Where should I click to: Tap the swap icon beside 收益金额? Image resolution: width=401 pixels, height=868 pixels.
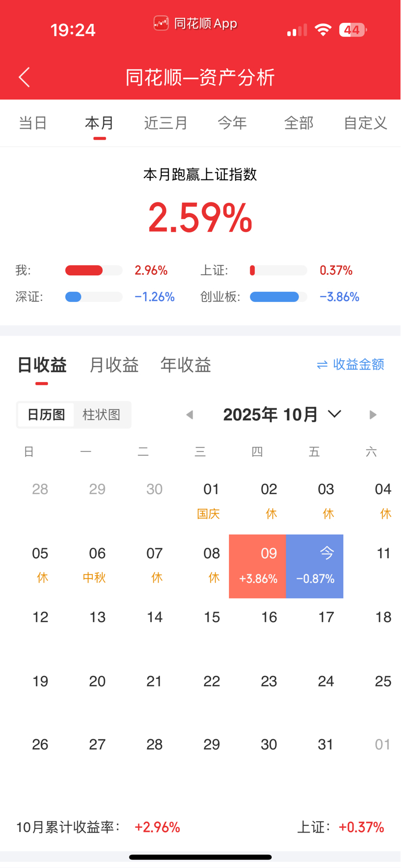click(322, 365)
